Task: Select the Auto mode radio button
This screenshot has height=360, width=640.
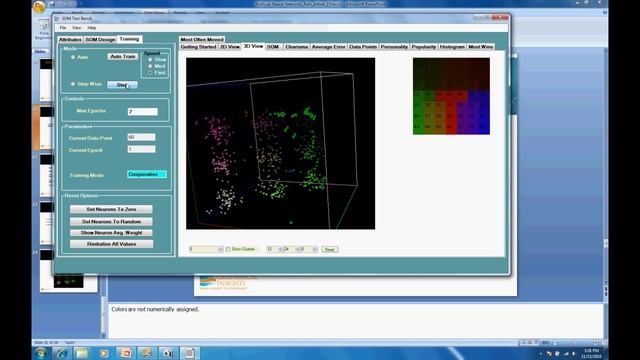Action: [x=73, y=57]
